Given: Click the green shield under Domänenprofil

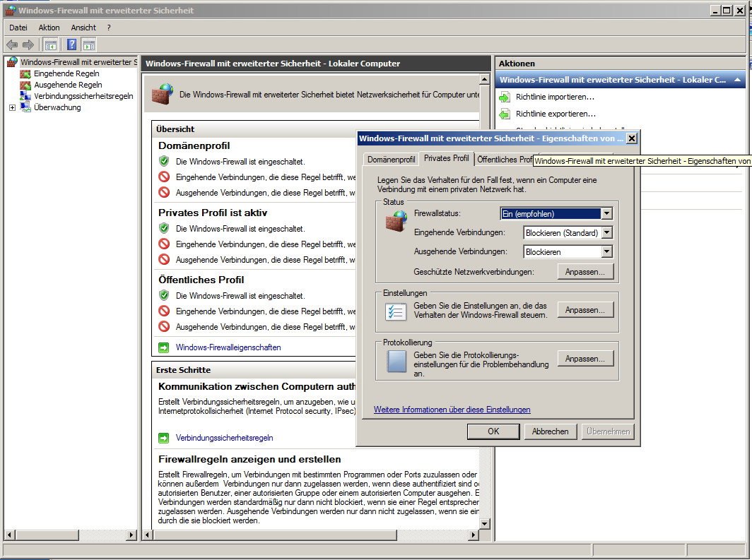Looking at the screenshot, I should point(164,162).
